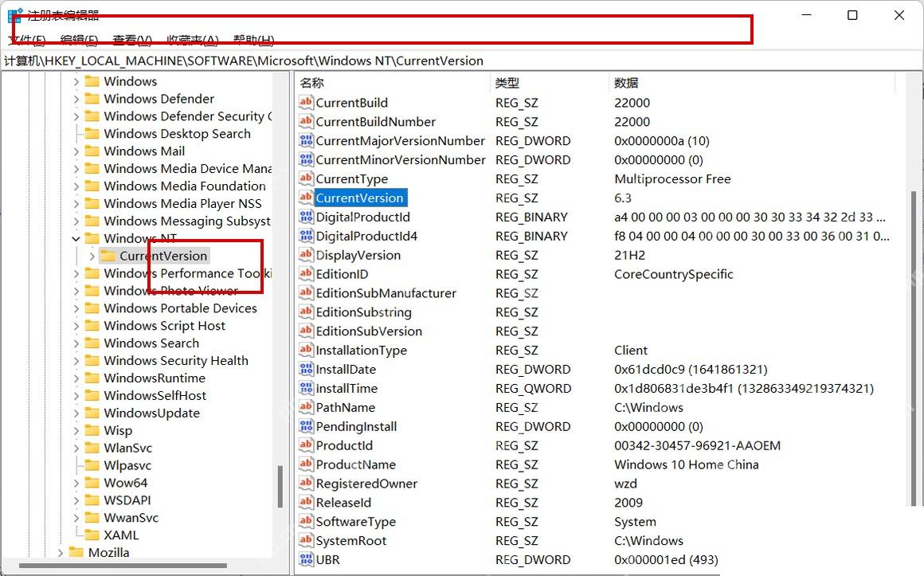
Task: Click the DWORD icon beside InstallDate
Action: click(x=306, y=369)
